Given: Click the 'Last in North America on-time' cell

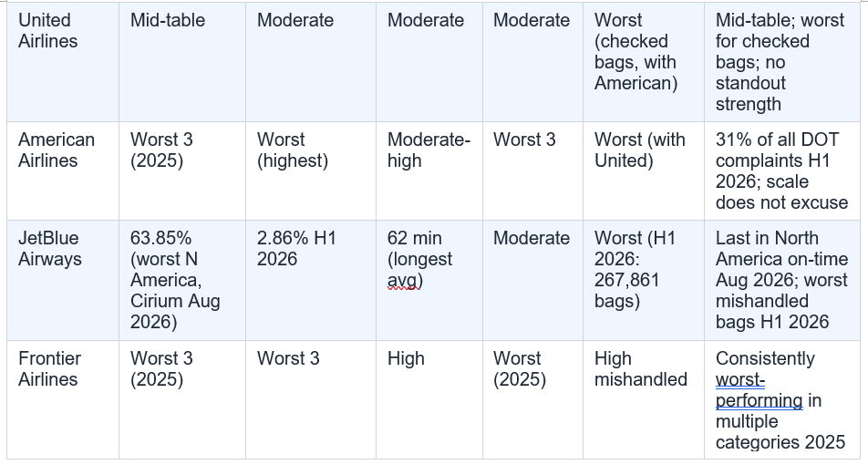Looking at the screenshot, I should (781, 280).
